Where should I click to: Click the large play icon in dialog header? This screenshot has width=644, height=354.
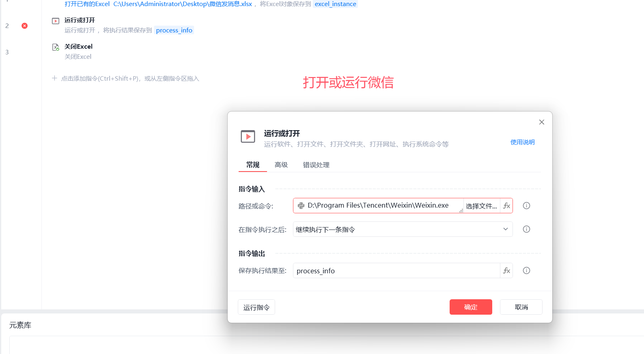coord(248,137)
